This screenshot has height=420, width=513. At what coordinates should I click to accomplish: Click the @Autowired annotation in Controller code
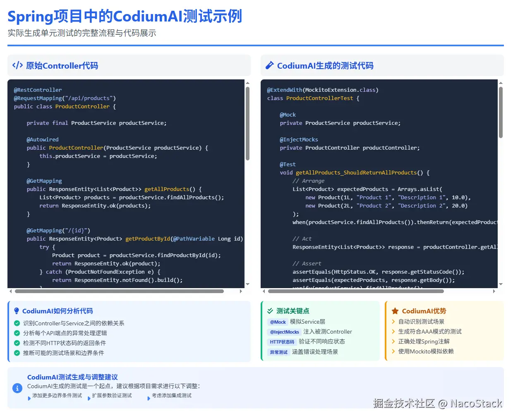coord(43,139)
